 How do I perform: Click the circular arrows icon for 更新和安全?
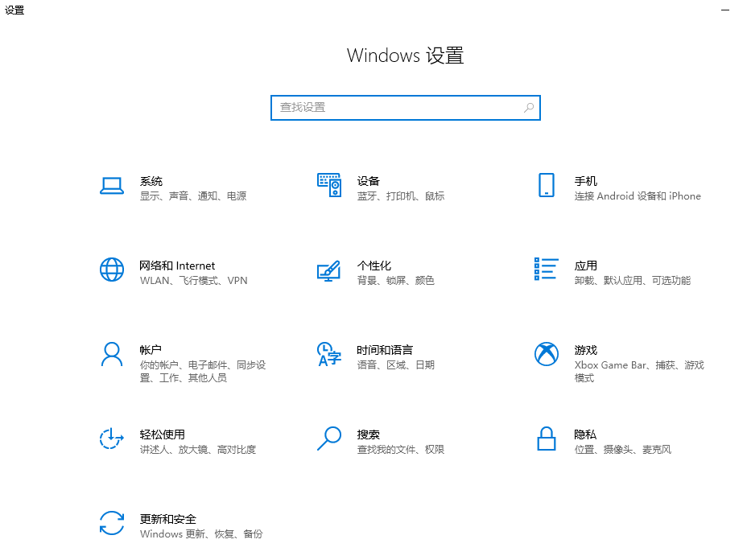click(112, 523)
